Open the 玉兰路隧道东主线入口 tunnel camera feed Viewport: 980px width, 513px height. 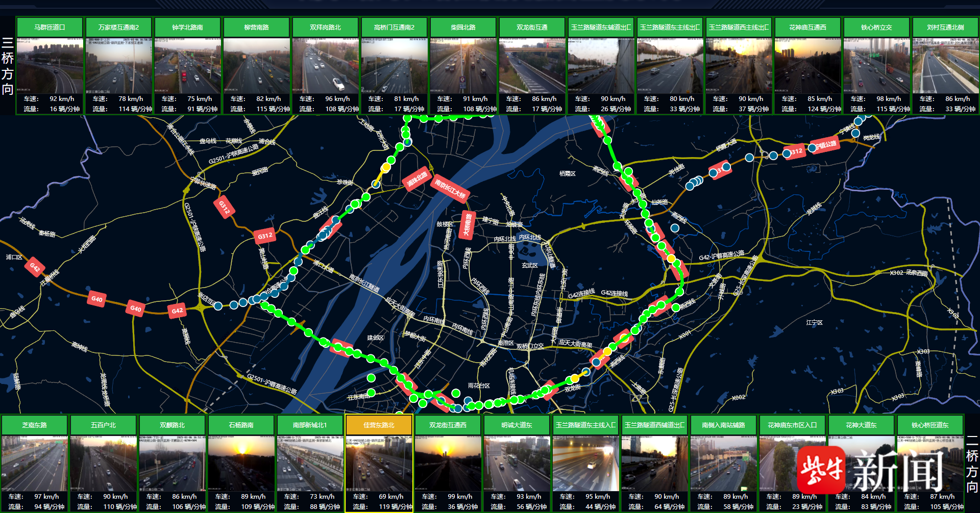click(585, 463)
